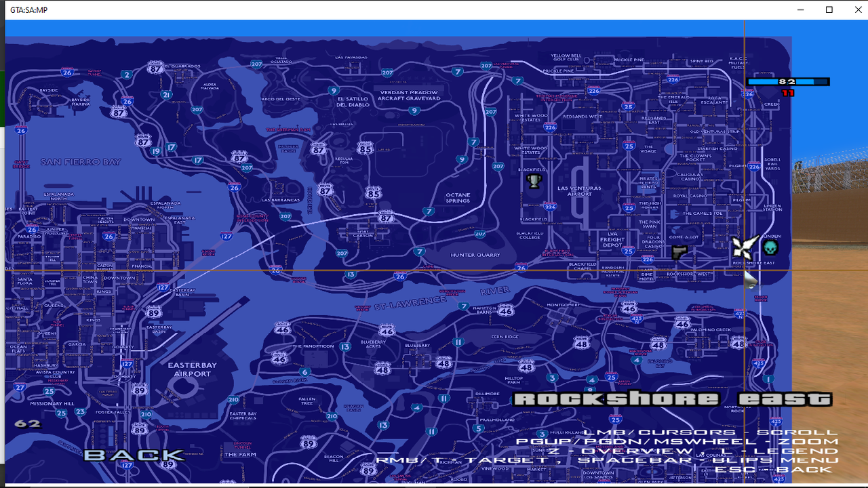Image resolution: width=868 pixels, height=488 pixels.
Task: Click the health bar showing 82
Action: pos(788,82)
